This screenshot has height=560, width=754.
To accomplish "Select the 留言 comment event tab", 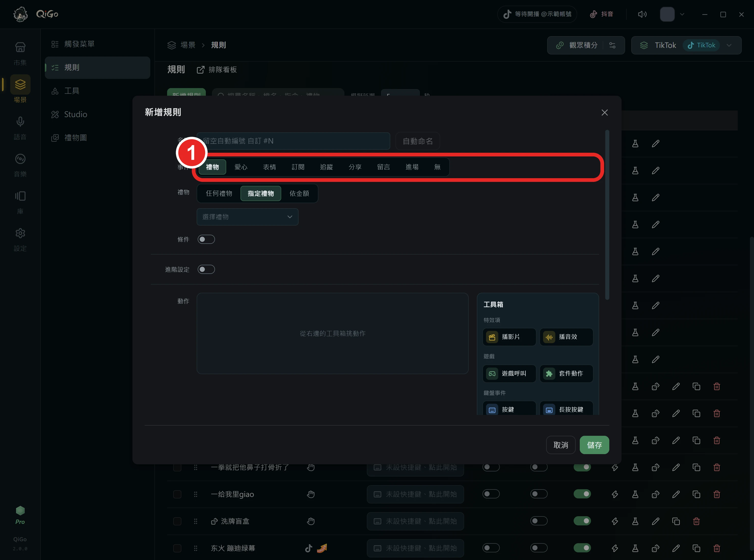I will tap(383, 167).
